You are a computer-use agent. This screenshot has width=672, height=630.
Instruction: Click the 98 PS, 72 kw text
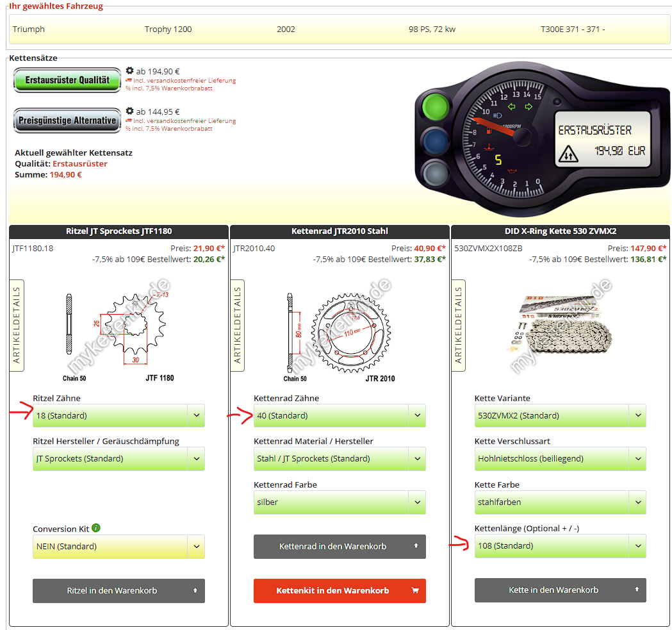coord(432,29)
